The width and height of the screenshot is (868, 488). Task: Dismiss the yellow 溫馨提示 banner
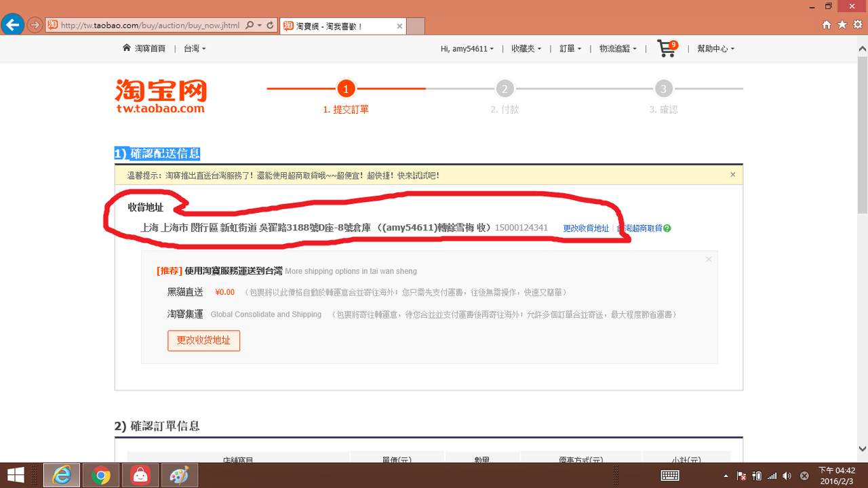[732, 175]
